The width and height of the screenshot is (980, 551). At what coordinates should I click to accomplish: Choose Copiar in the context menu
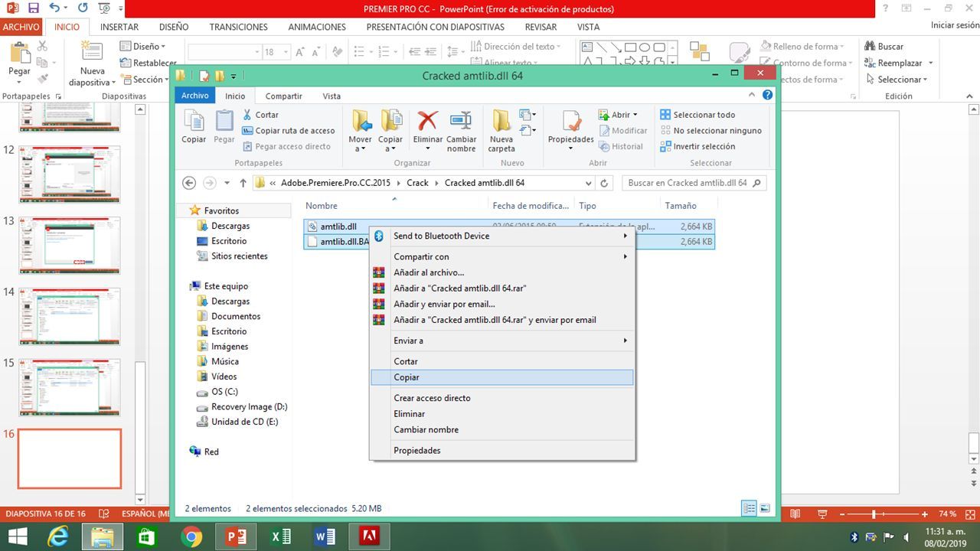(502, 377)
